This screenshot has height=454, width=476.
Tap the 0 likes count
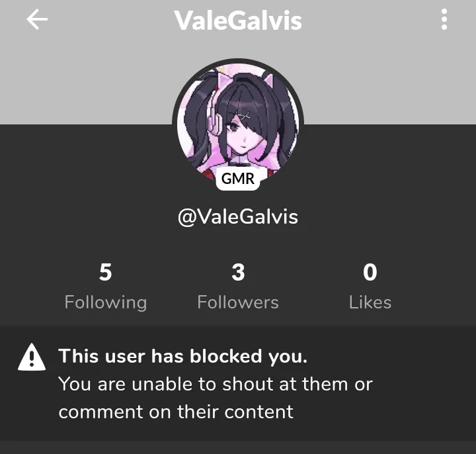(370, 272)
